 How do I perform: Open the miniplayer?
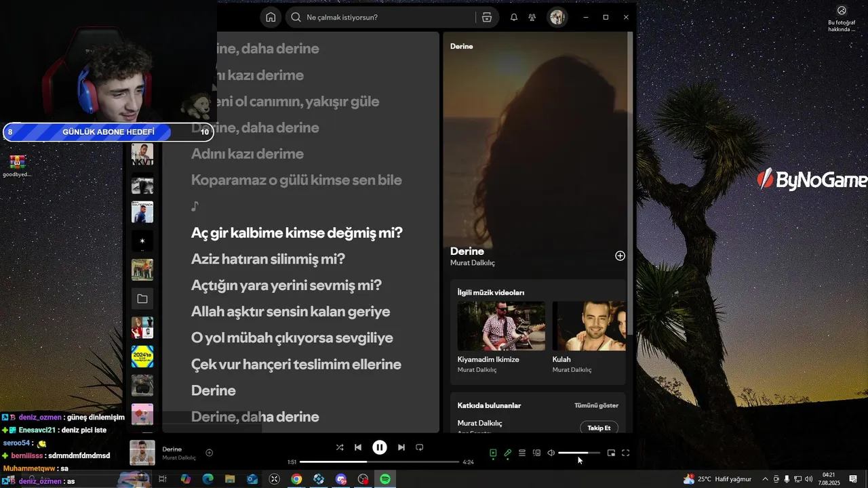point(611,453)
